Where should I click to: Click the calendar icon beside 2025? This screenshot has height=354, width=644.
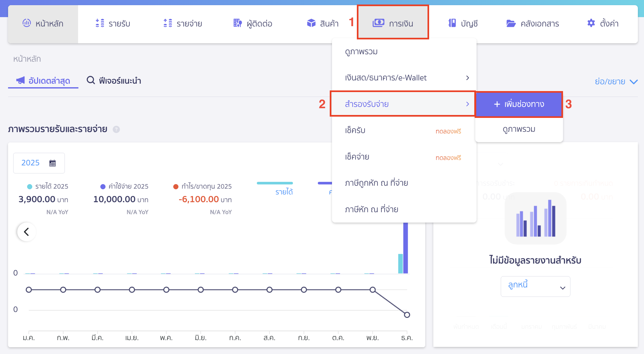pos(53,163)
